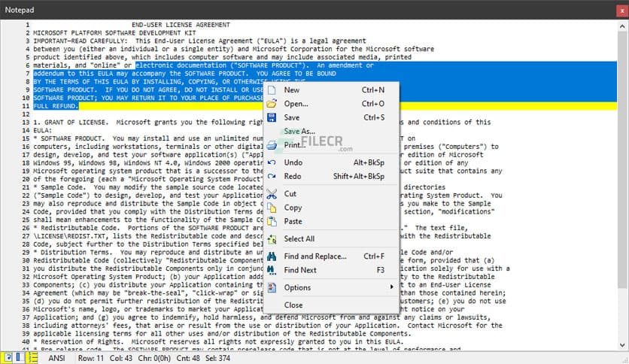Expand the Options submenu arrow
629x364 pixels.
point(391,287)
